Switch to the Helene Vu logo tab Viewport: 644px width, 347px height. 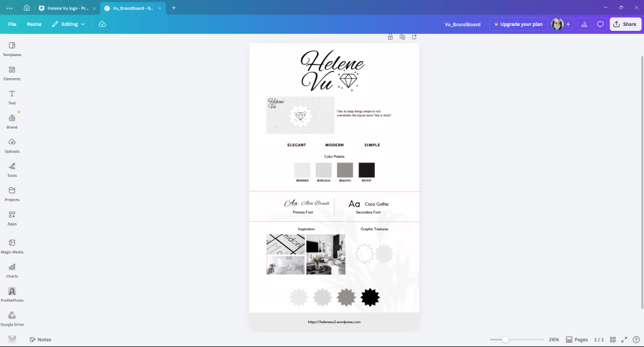pyautogui.click(x=66, y=8)
